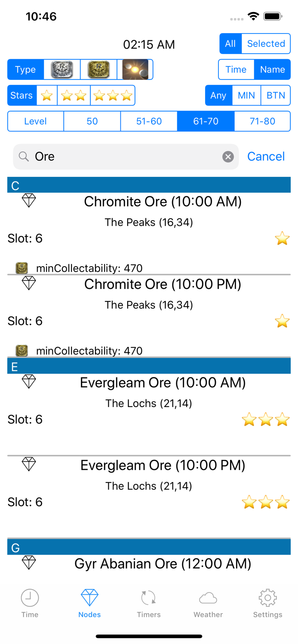Screen dimensions: 298x644
Task: Select the 71-80 level range tab
Action: point(262,121)
